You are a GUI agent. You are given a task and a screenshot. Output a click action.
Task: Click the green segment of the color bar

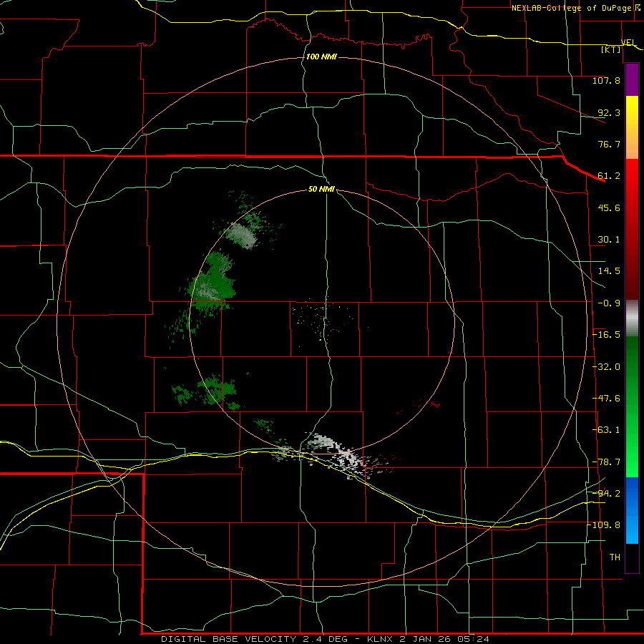point(632,406)
